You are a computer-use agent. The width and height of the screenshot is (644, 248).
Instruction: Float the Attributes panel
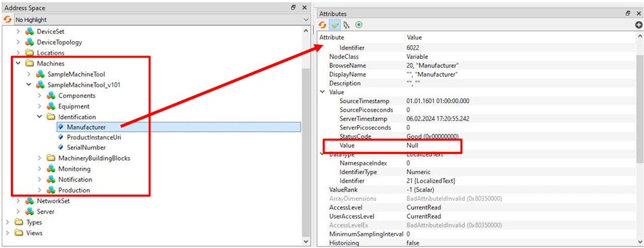click(628, 14)
